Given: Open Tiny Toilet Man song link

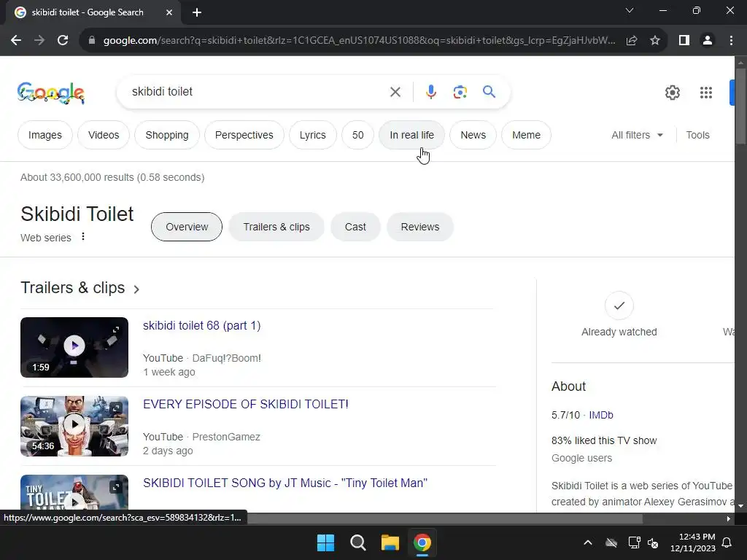Looking at the screenshot, I should coord(285,483).
